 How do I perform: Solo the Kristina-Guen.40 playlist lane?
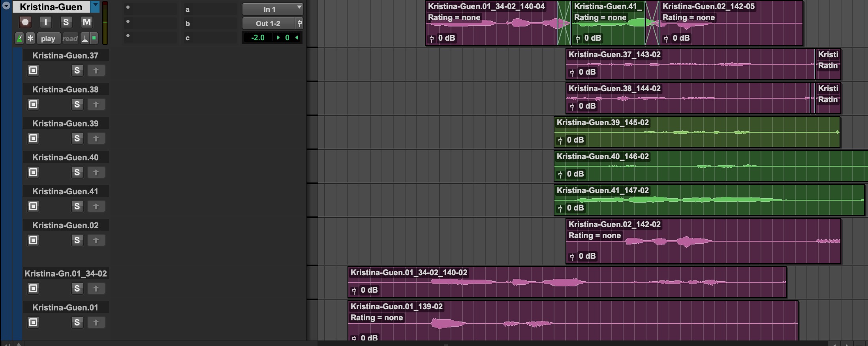coord(77,172)
